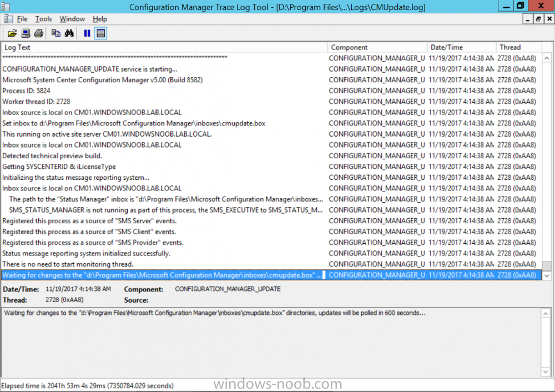Screen dimensions: 555x392
Task: Toggle the Show details pane icon
Action: click(x=100, y=33)
